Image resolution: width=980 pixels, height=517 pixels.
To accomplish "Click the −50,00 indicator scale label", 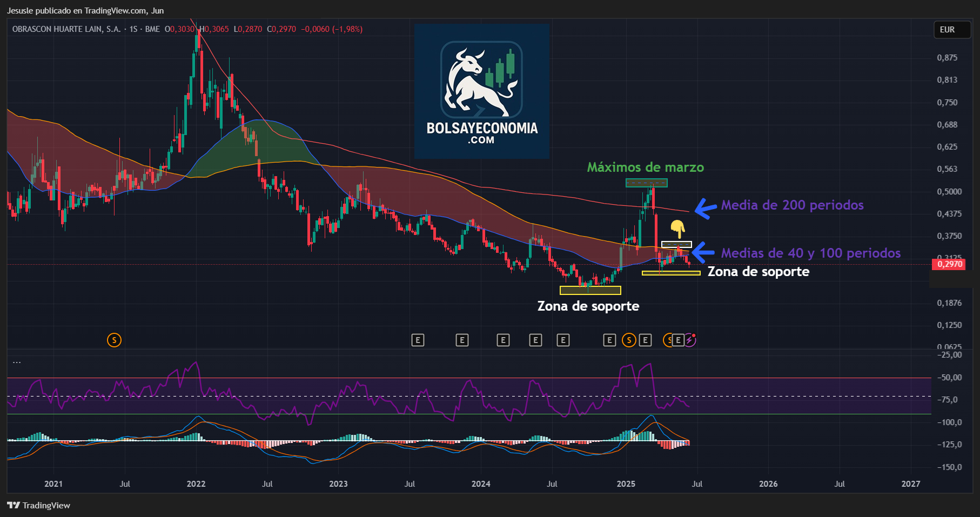I will point(949,377).
